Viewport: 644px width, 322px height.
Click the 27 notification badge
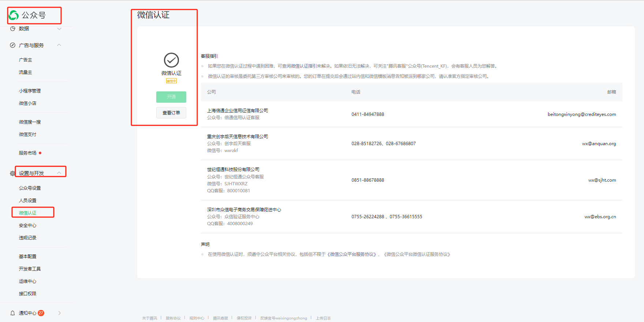pyautogui.click(x=41, y=313)
